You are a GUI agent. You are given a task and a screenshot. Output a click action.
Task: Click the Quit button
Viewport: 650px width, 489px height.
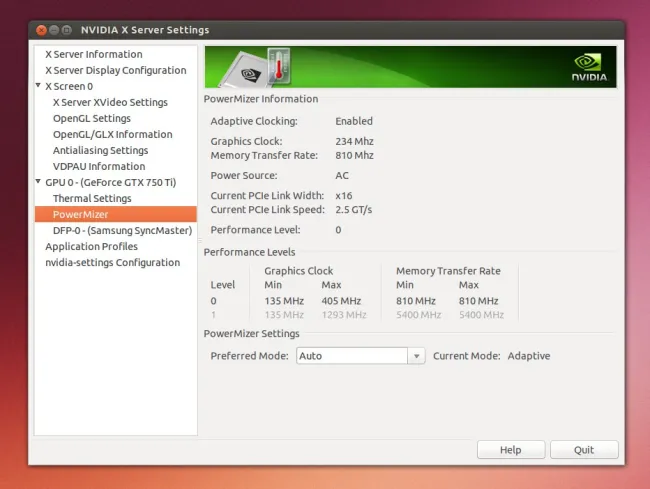(x=584, y=450)
